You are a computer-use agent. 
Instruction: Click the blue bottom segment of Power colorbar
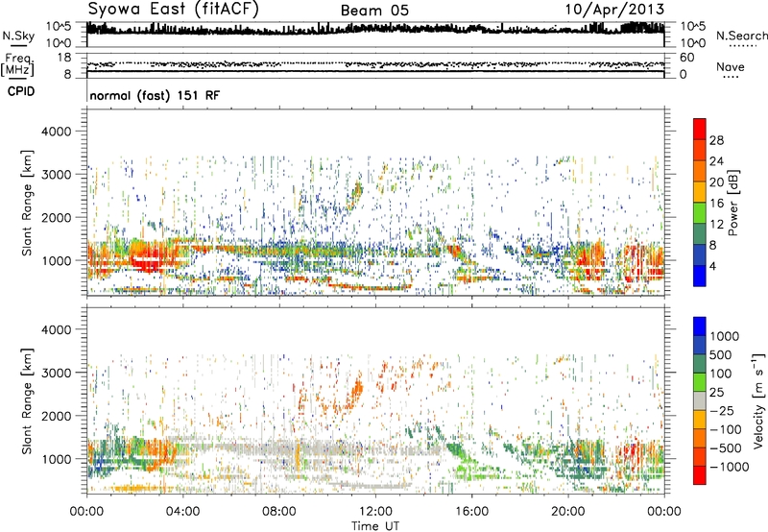(700, 276)
